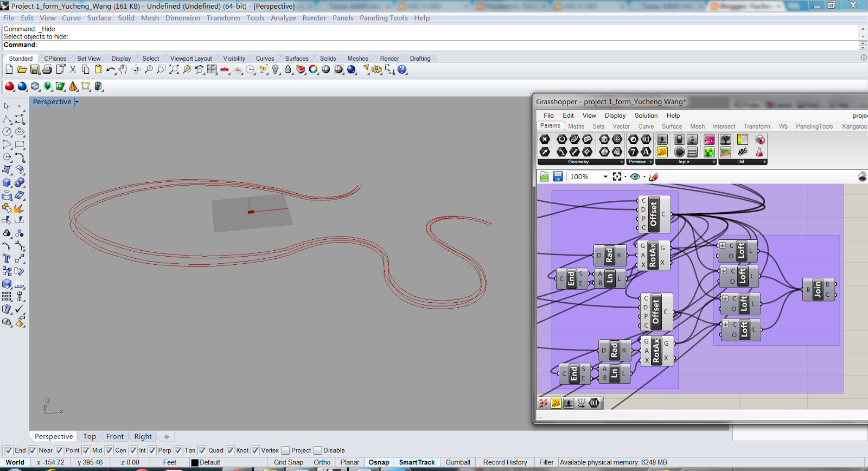
Task: Select the Polyline tool in left sidebar
Action: (x=7, y=119)
